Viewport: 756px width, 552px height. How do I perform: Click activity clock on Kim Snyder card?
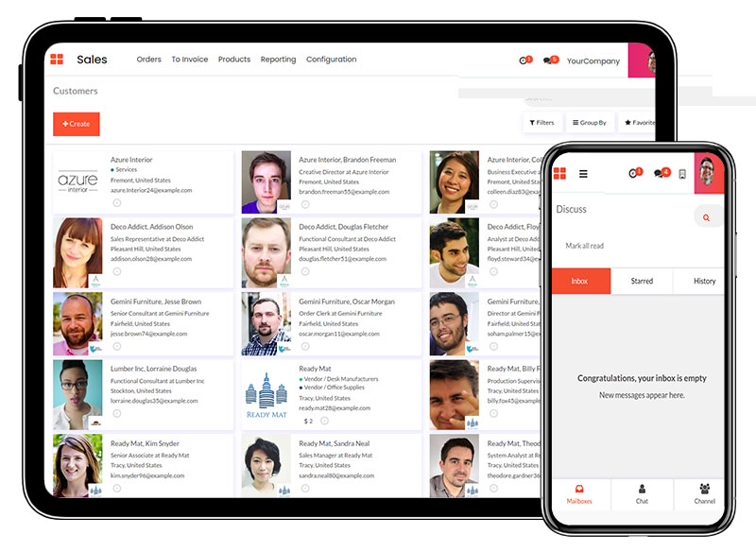116,489
